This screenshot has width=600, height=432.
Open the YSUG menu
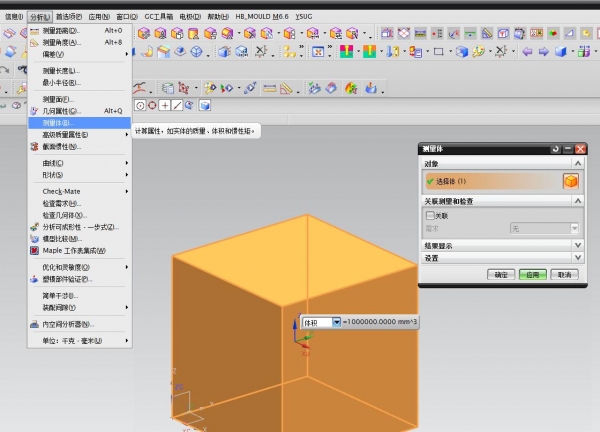click(304, 16)
